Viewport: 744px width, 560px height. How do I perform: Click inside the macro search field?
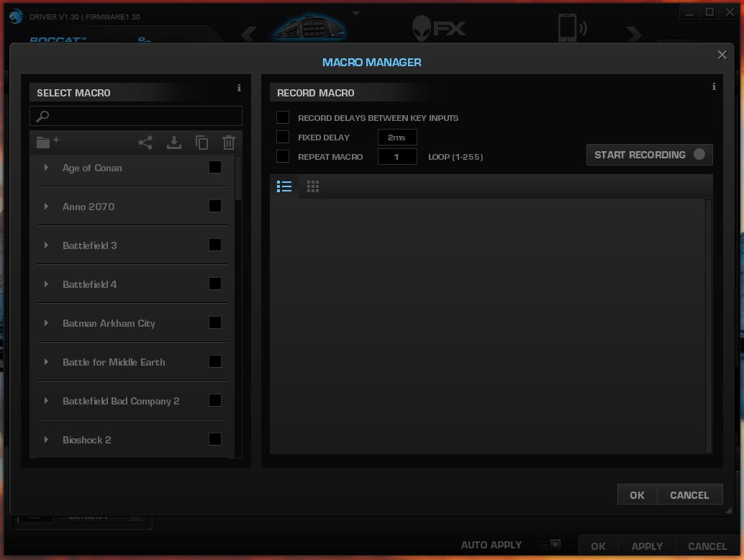click(135, 116)
